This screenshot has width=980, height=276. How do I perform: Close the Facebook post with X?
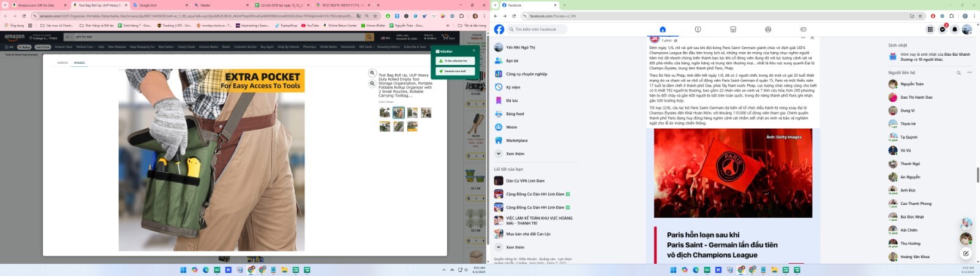click(x=812, y=38)
